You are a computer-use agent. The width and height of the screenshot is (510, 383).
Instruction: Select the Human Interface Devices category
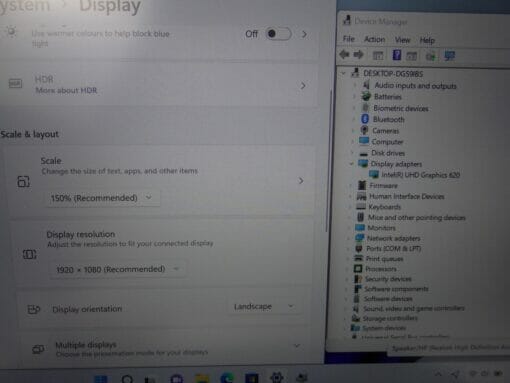[407, 196]
